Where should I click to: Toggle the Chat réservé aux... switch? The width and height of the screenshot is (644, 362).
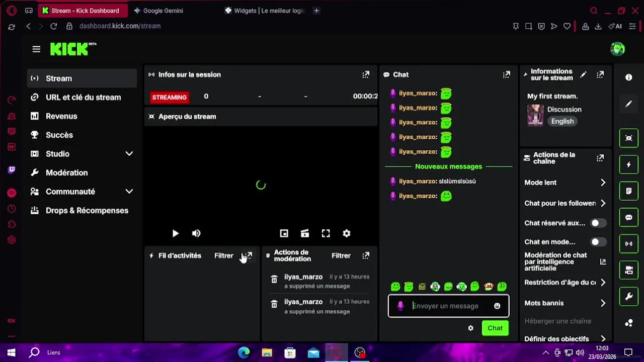tap(598, 223)
